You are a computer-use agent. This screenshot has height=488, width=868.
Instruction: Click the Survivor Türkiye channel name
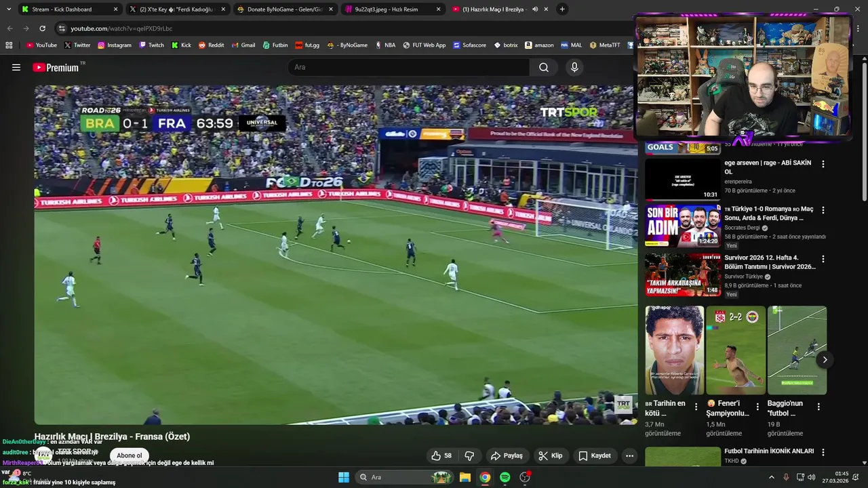(744, 277)
